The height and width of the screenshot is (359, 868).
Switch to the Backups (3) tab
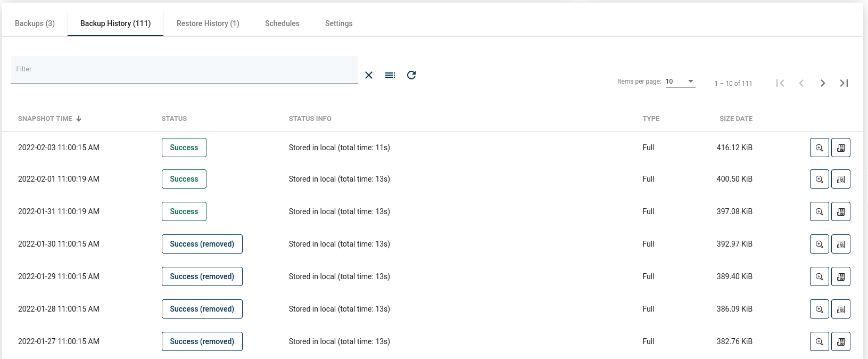coord(35,23)
